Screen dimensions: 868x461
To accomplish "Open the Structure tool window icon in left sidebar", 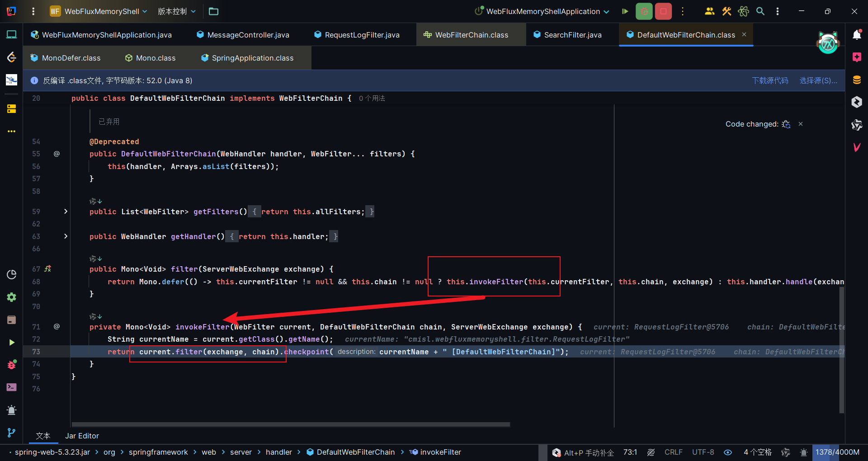I will point(12,109).
